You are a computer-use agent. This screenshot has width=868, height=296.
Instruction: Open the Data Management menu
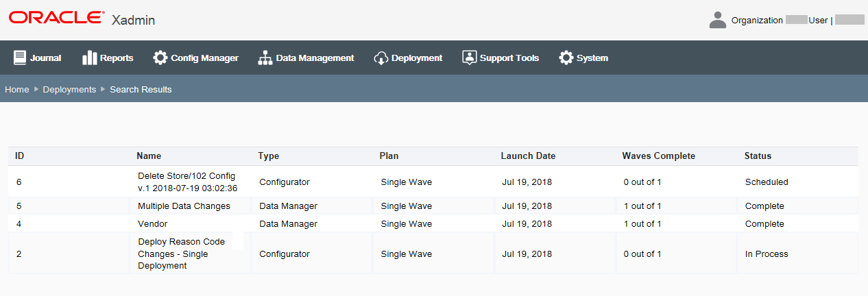pos(315,58)
